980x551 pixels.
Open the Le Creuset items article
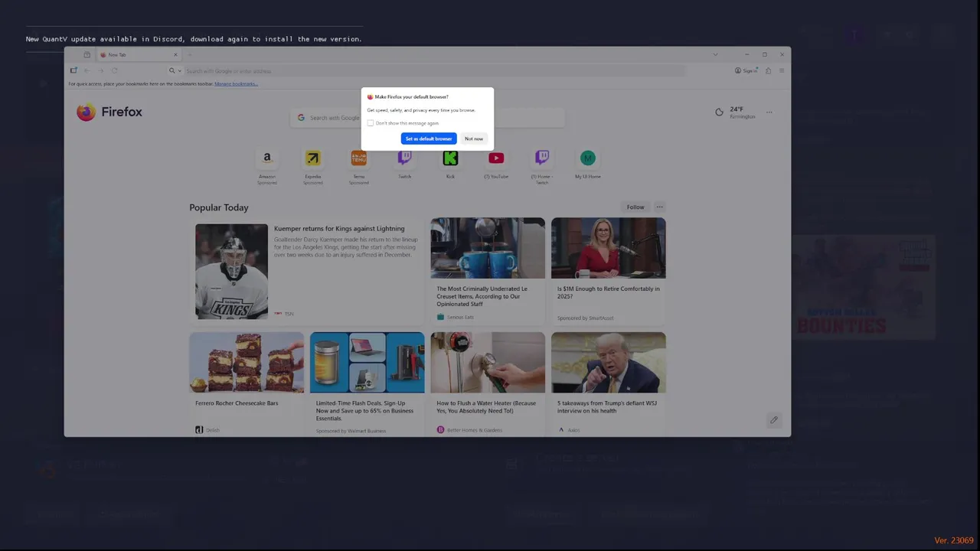(x=488, y=296)
